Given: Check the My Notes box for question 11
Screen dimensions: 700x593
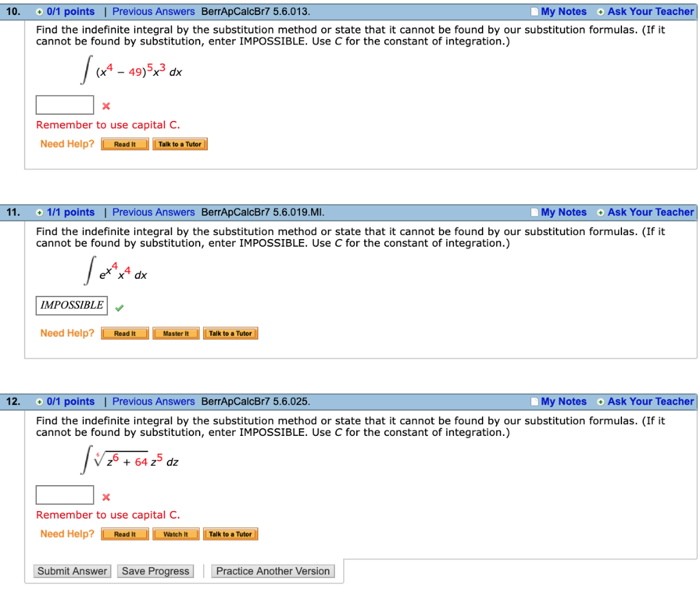Looking at the screenshot, I should (534, 212).
